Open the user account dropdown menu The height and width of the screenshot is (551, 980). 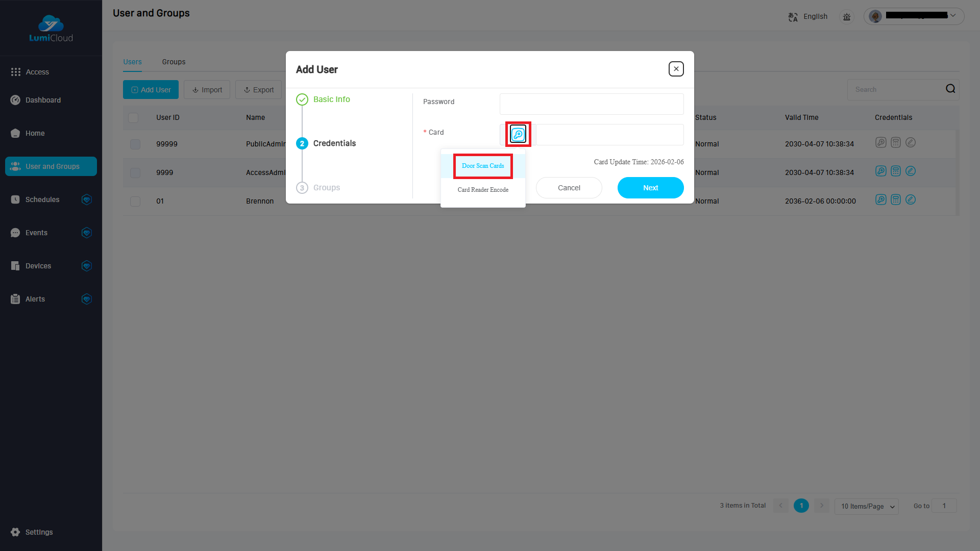(914, 16)
